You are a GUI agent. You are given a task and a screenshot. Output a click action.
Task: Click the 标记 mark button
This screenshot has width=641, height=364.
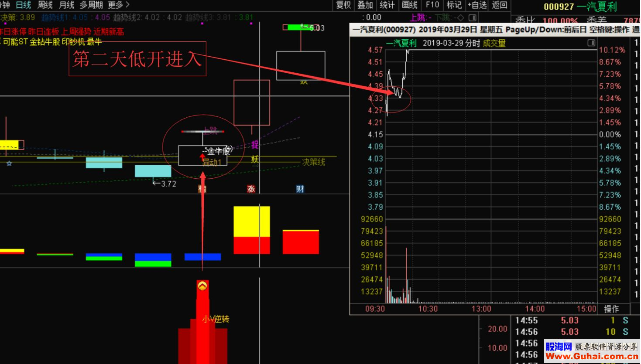tap(454, 5)
